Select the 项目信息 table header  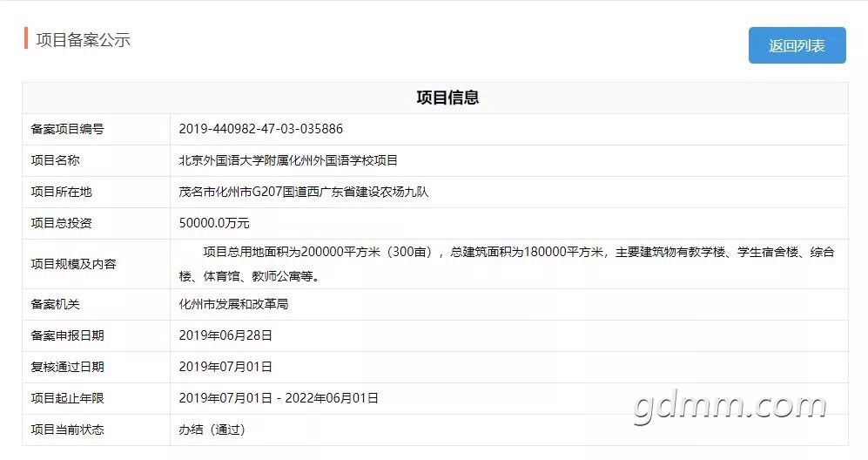[447, 98]
